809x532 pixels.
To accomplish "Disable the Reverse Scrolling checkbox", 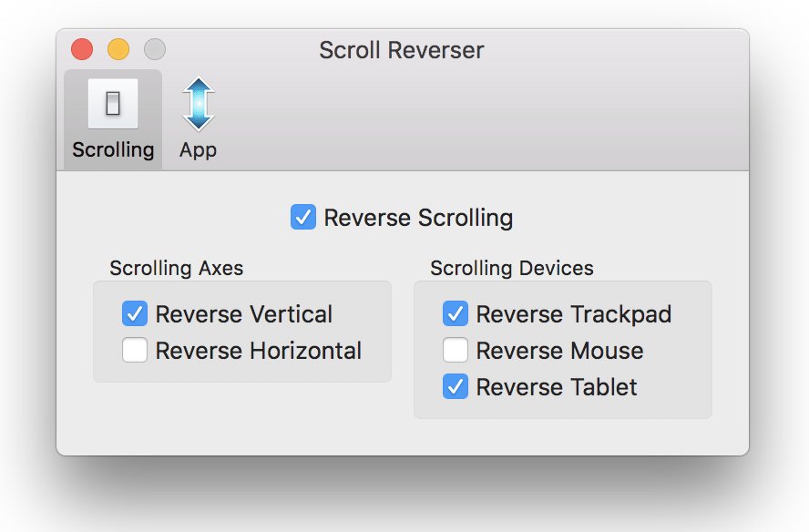I will 303,217.
